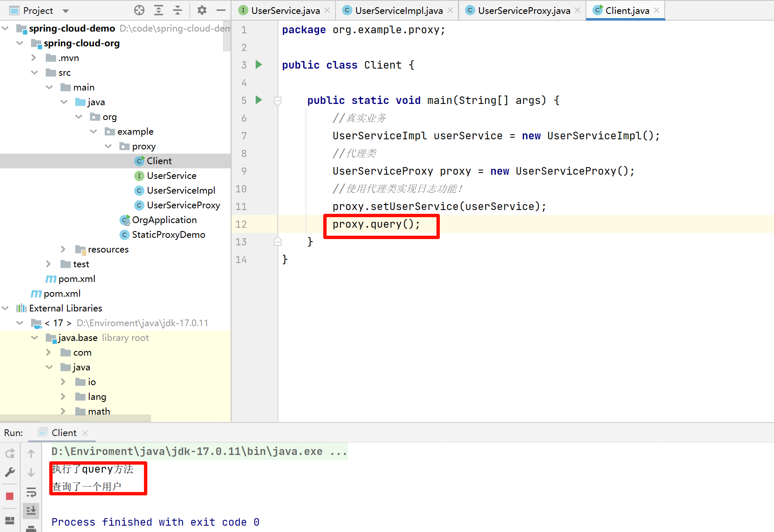Collapse the External Libraries node
This screenshot has width=774, height=532.
5,308
